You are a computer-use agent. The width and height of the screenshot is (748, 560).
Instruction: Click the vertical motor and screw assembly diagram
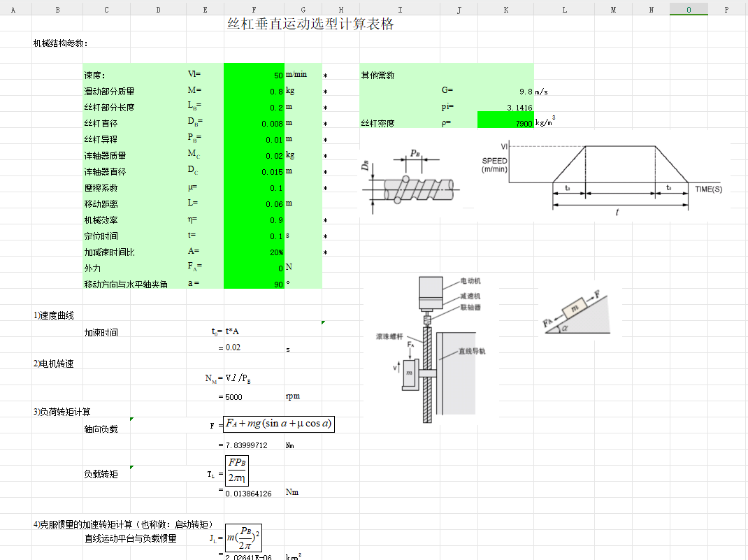coord(429,349)
